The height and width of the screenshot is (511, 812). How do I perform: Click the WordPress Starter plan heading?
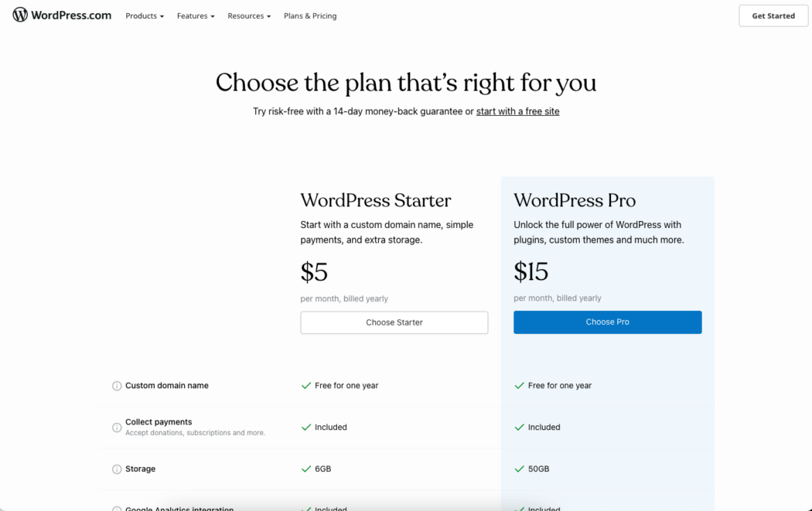[375, 200]
